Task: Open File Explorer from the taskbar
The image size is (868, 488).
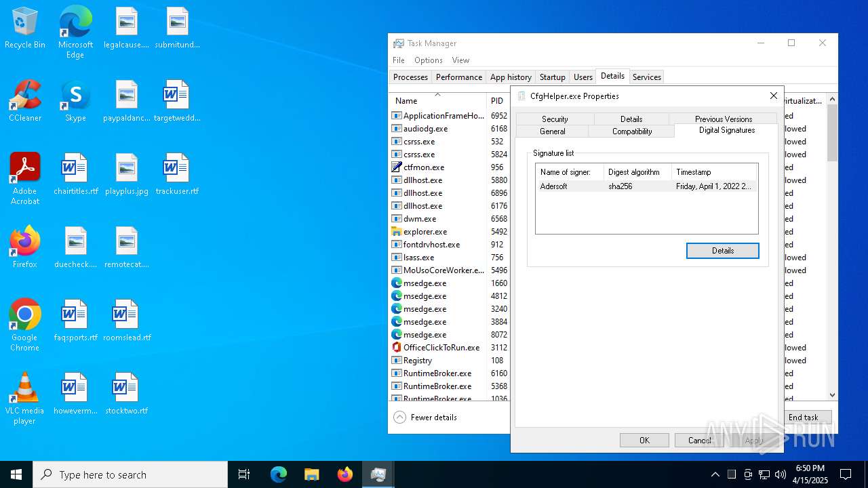Action: tap(311, 474)
